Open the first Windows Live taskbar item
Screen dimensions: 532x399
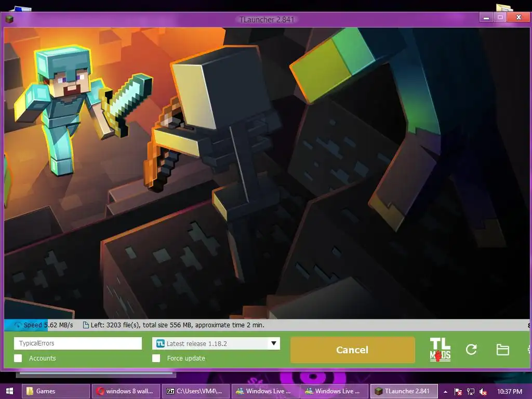click(265, 391)
